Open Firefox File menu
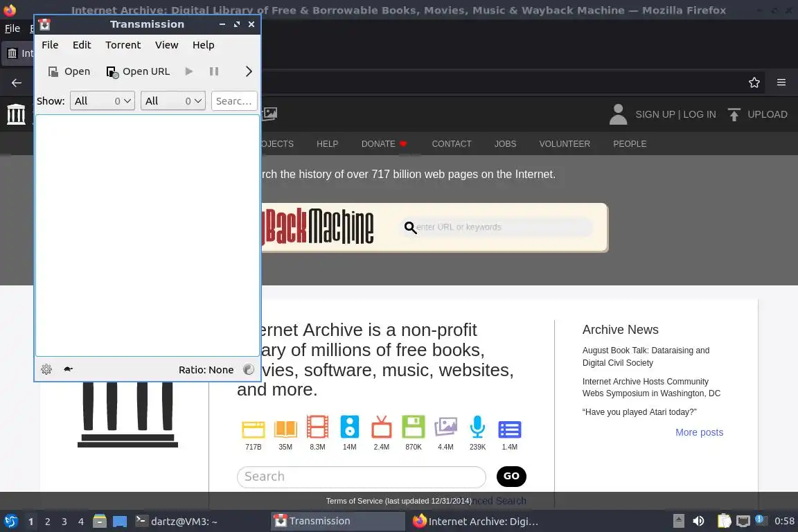798x532 pixels. click(x=12, y=28)
